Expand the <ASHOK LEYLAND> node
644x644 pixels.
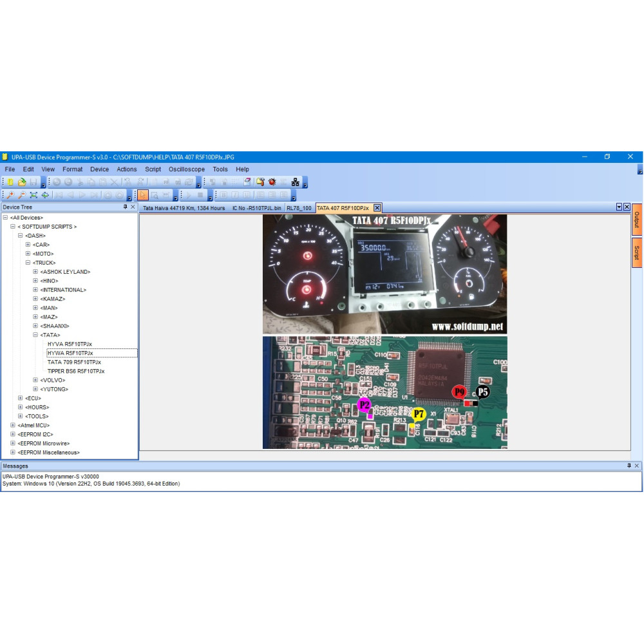coord(35,272)
